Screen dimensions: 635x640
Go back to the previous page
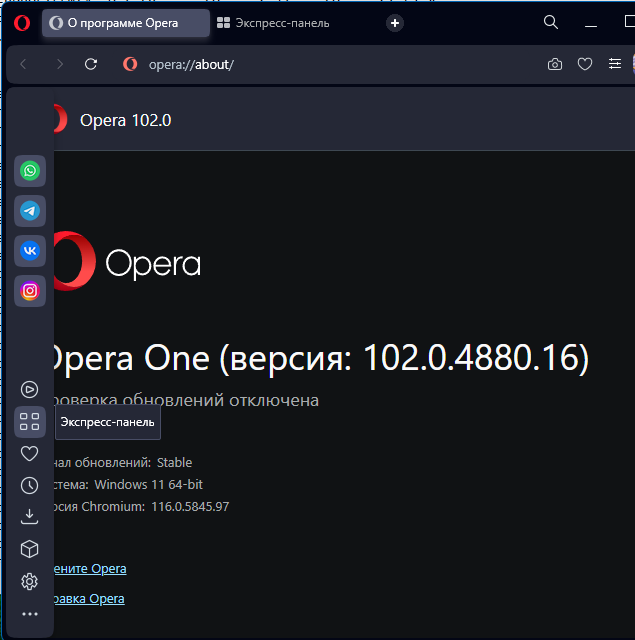click(x=23, y=64)
